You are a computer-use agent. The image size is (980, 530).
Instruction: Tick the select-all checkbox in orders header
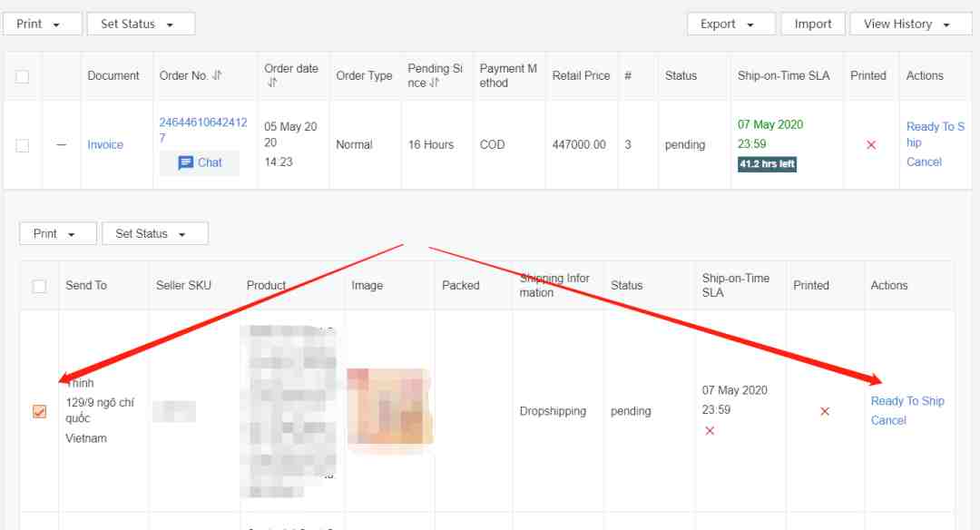(23, 76)
